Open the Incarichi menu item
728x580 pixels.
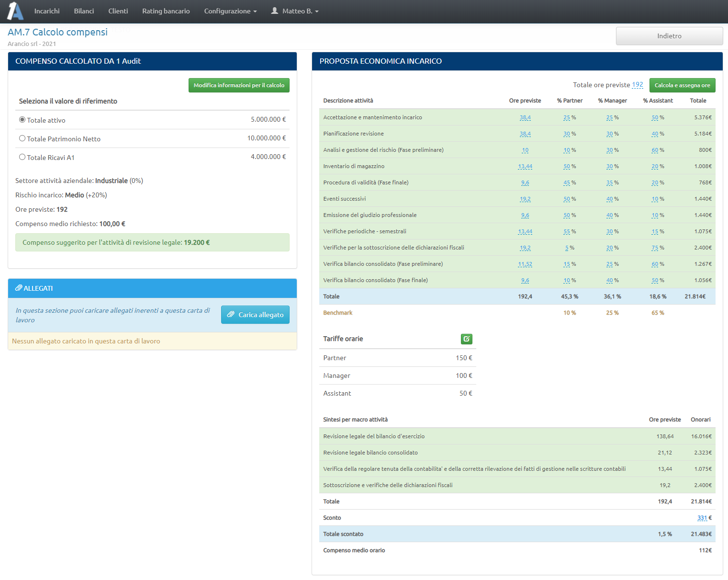[x=47, y=11]
